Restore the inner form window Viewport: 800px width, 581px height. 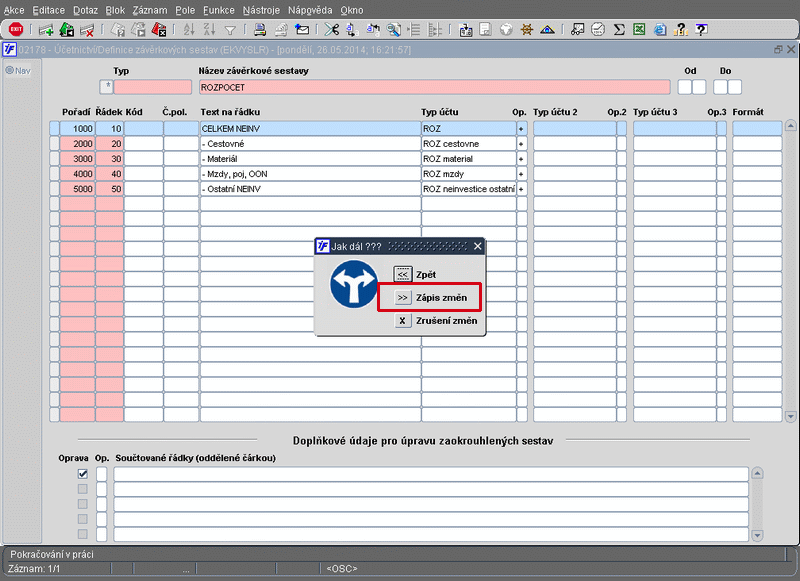point(778,49)
